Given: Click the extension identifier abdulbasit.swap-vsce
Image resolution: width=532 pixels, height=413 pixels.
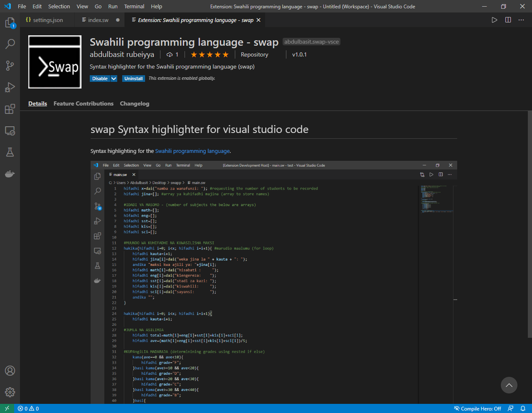Looking at the screenshot, I should 311,42.
